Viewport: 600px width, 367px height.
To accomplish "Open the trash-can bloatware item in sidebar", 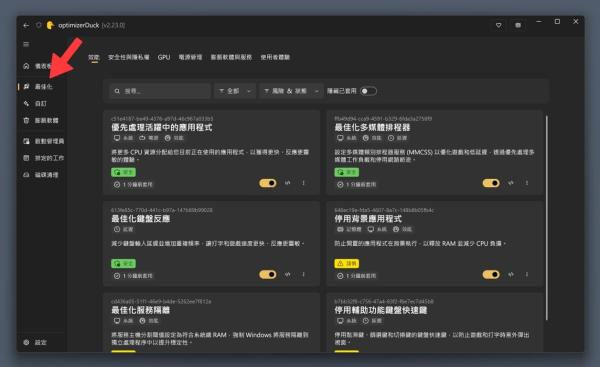I will click(42, 120).
